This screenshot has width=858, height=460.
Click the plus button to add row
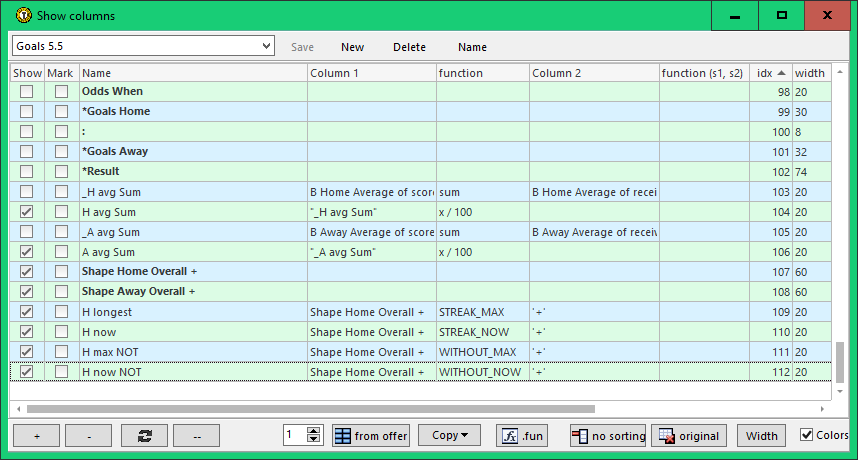[x=36, y=436]
